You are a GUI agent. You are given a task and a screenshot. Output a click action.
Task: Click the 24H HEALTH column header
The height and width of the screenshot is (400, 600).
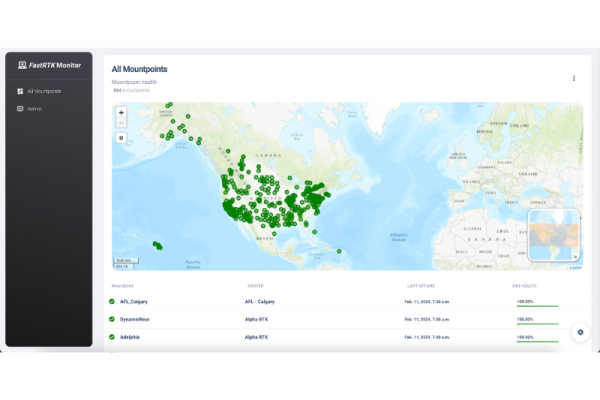pyautogui.click(x=524, y=286)
